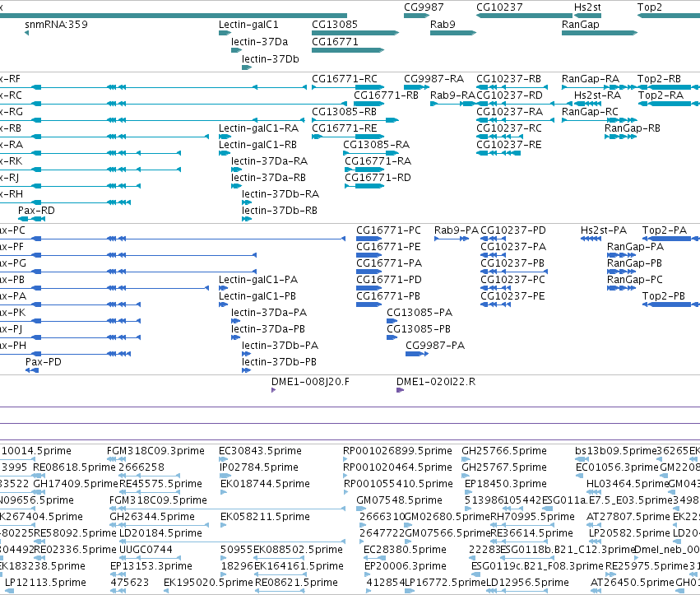Open transcript CG13085-RA
This screenshot has width=700, height=595.
tap(370, 153)
